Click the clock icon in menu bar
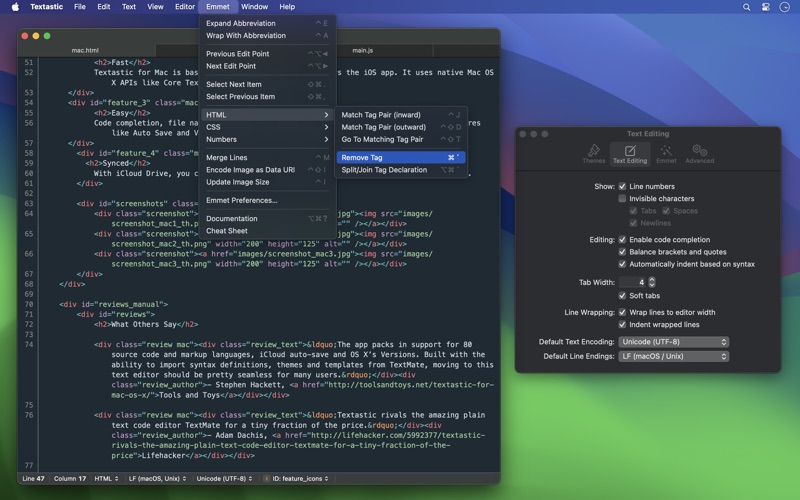The width and height of the screenshot is (800, 500). [x=785, y=7]
